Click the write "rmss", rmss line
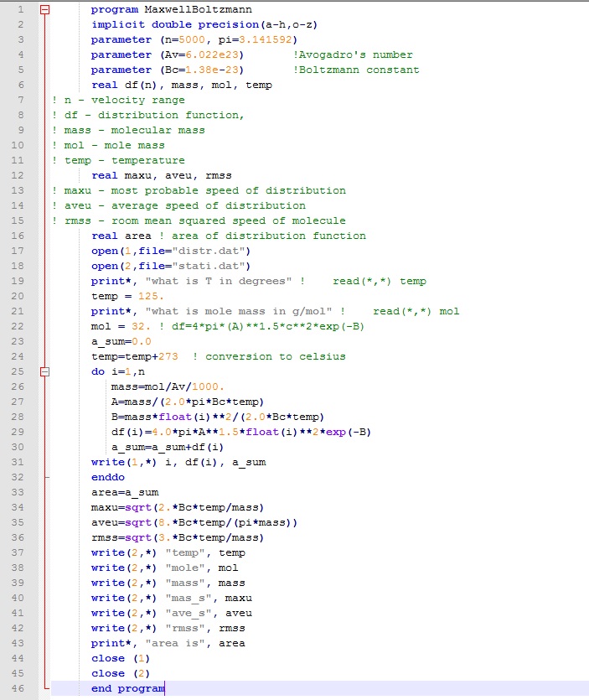 point(168,628)
